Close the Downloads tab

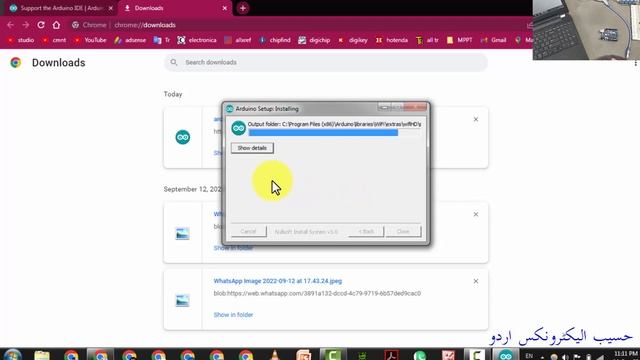[x=224, y=8]
